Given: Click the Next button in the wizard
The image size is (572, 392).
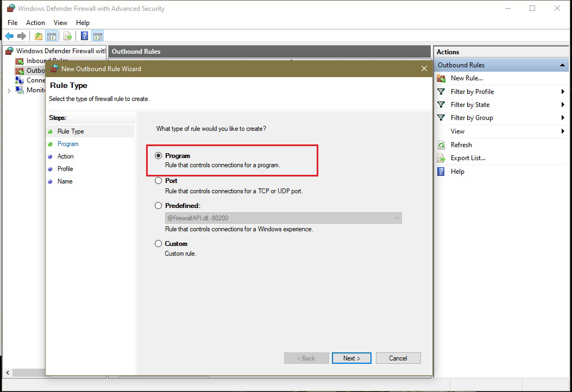Looking at the screenshot, I should pos(351,358).
